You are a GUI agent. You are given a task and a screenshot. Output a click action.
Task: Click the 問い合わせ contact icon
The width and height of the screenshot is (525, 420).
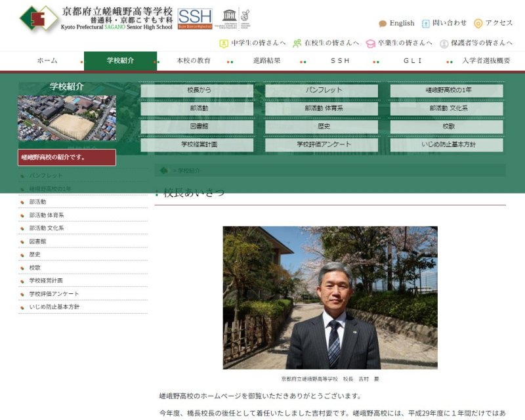pyautogui.click(x=426, y=24)
